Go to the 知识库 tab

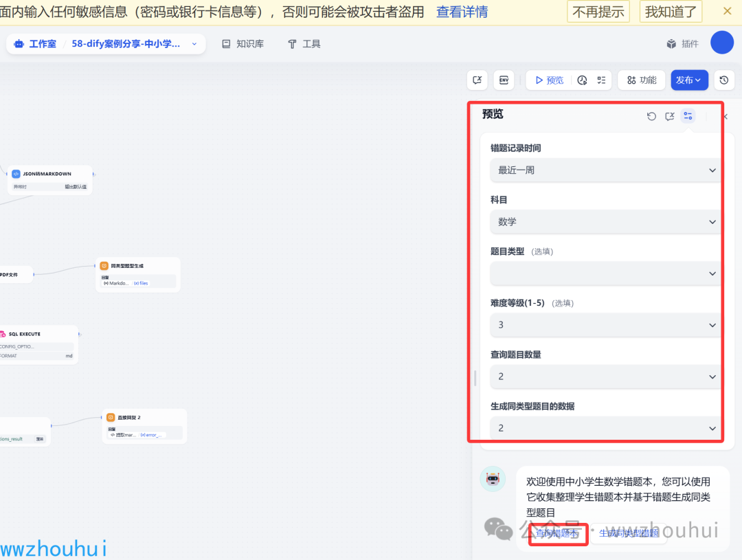click(243, 44)
